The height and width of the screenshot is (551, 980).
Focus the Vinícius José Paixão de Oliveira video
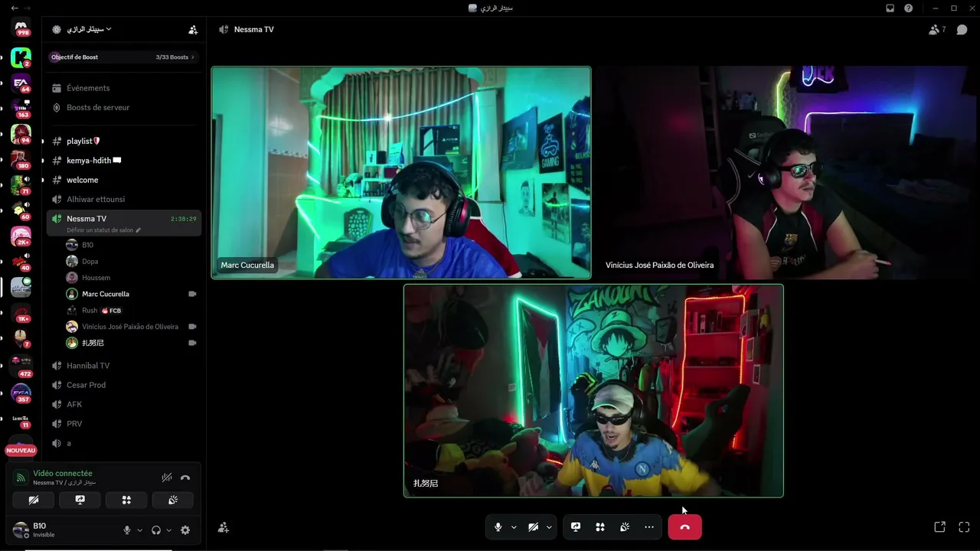(x=786, y=172)
